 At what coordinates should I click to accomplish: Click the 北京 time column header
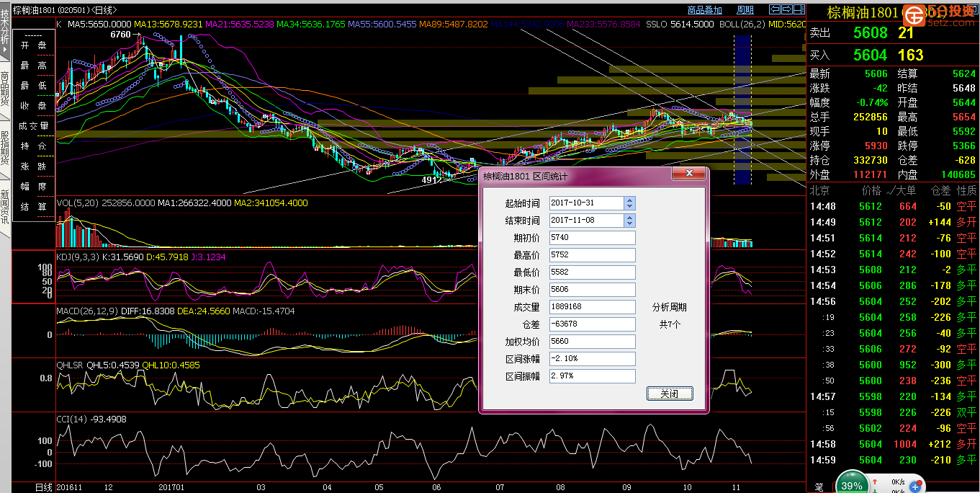tap(819, 191)
